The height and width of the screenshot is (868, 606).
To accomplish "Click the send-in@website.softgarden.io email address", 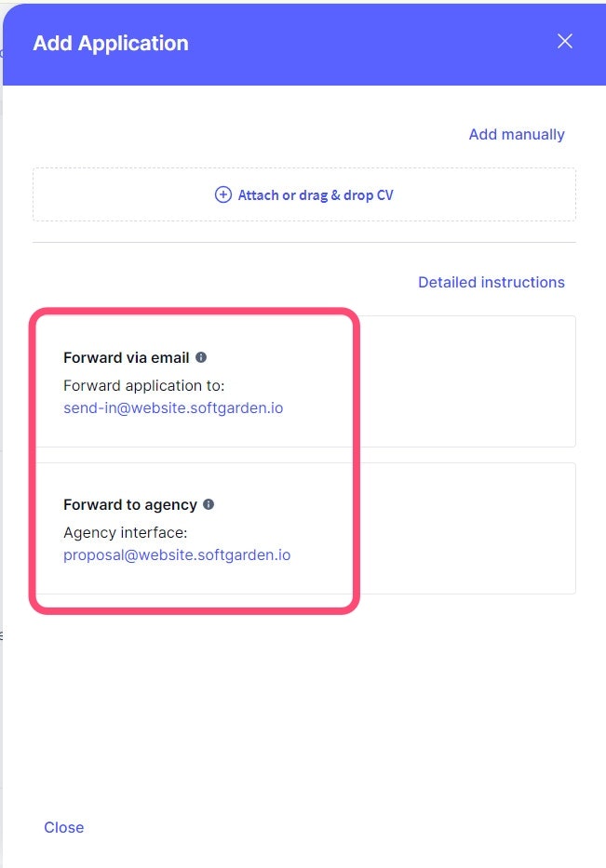I will pos(173,407).
